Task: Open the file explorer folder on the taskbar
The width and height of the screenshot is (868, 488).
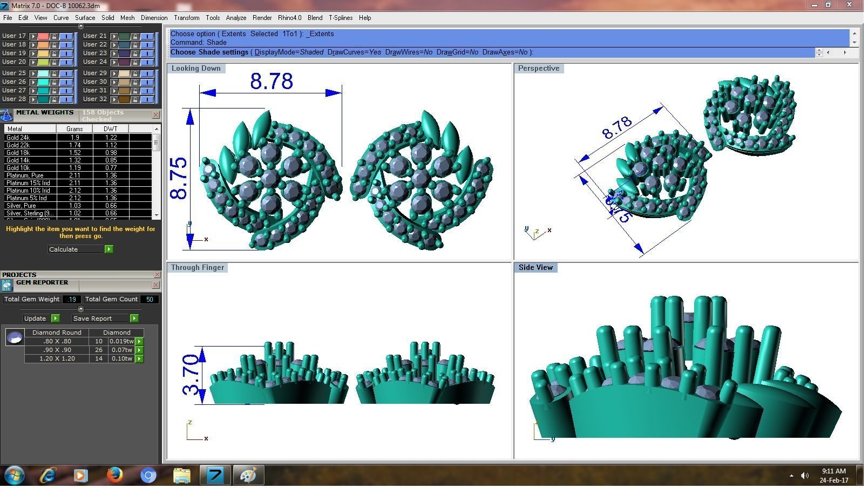Action: pos(182,477)
